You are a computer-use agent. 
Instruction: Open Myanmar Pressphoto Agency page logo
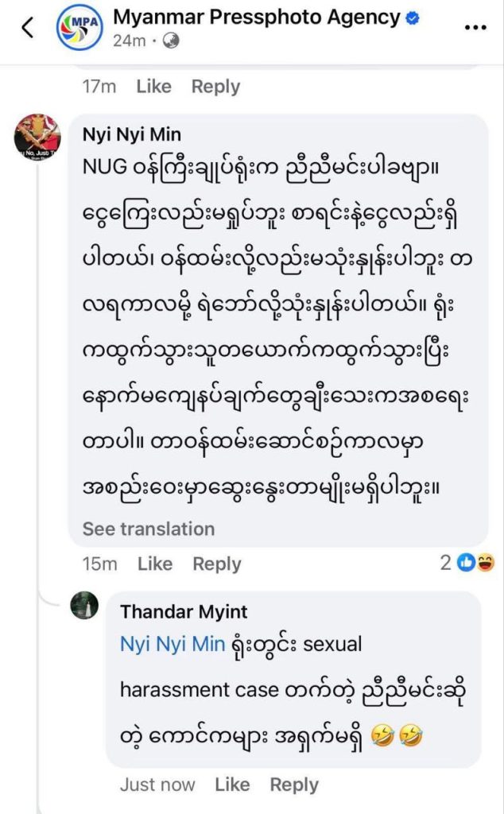coord(79,28)
